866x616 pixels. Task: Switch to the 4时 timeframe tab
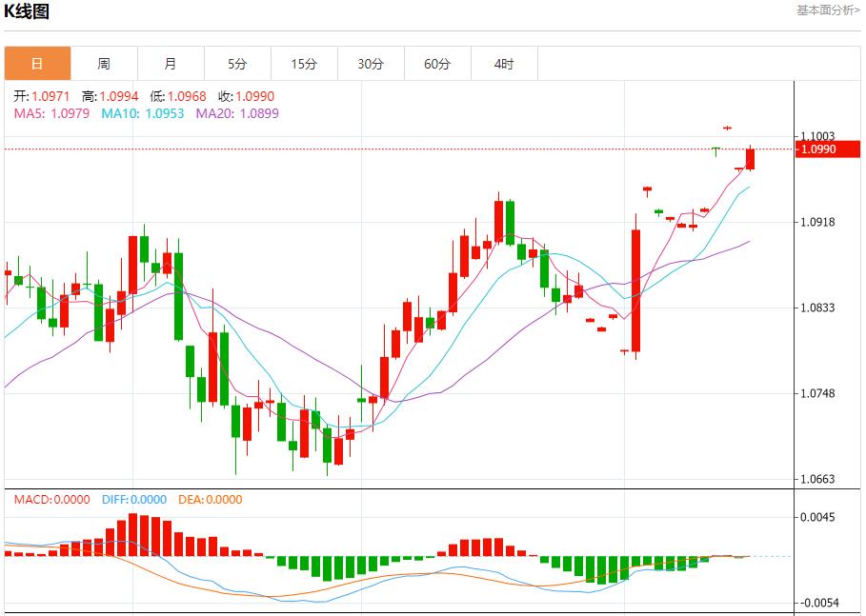[x=504, y=64]
